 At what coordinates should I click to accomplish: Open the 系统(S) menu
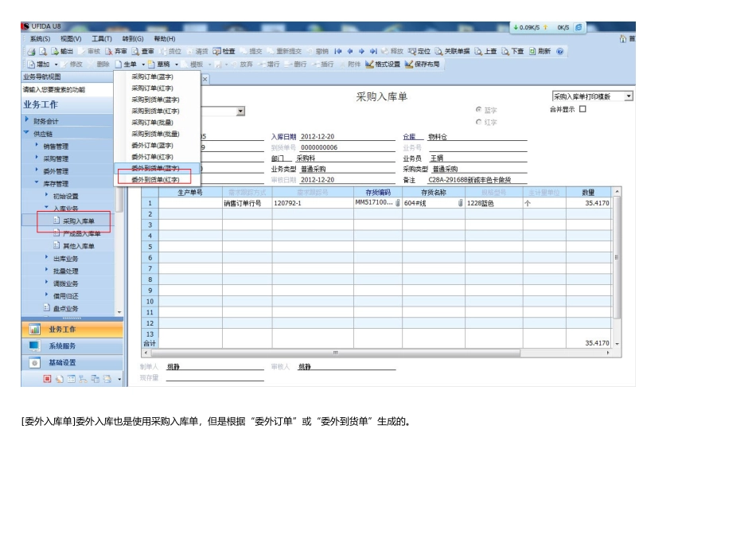[x=40, y=39]
